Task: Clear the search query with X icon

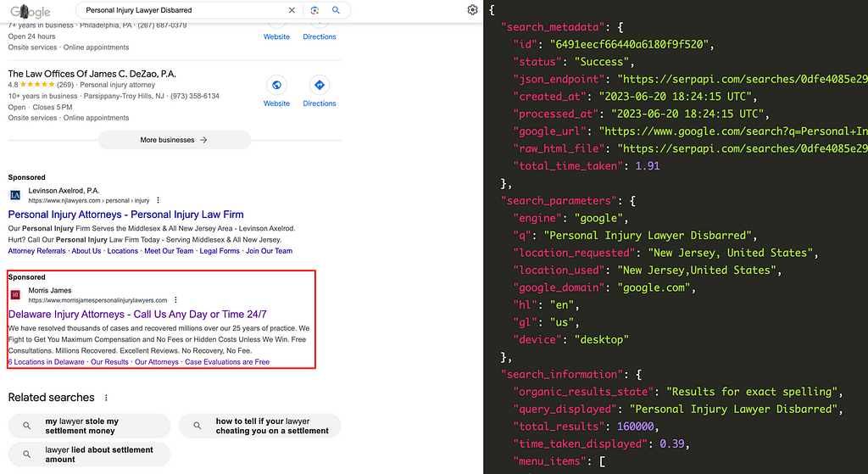Action: (x=292, y=10)
